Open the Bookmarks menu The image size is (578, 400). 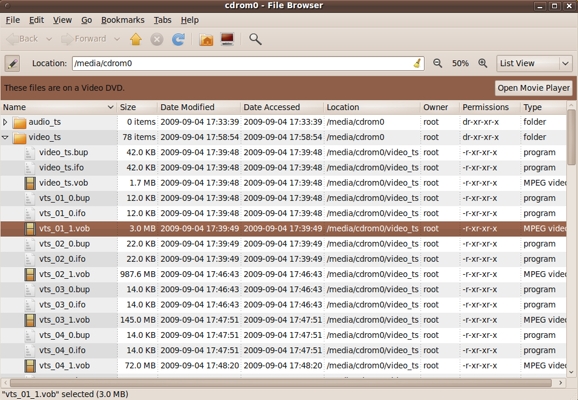123,20
